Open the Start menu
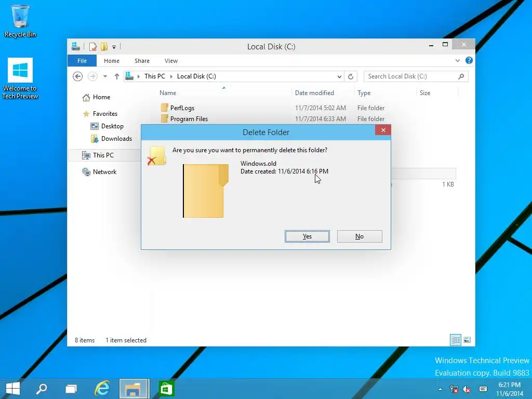The height and width of the screenshot is (399, 532). 13,389
